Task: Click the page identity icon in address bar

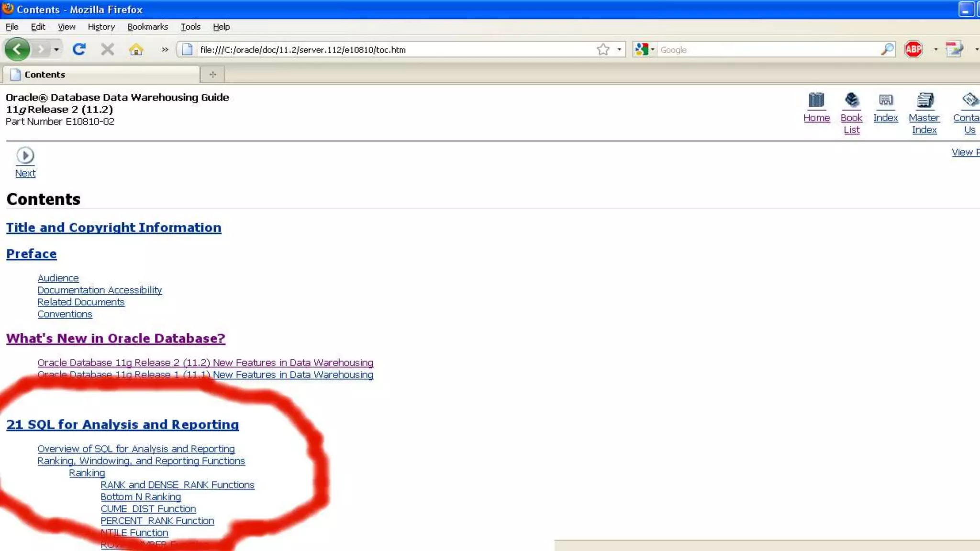Action: (x=188, y=49)
